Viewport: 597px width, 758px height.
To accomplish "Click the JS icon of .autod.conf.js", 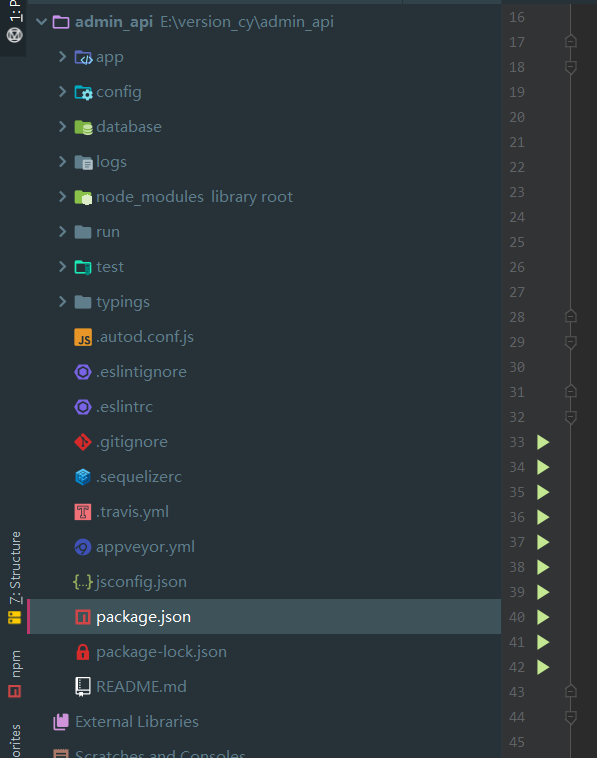I will pos(83,337).
